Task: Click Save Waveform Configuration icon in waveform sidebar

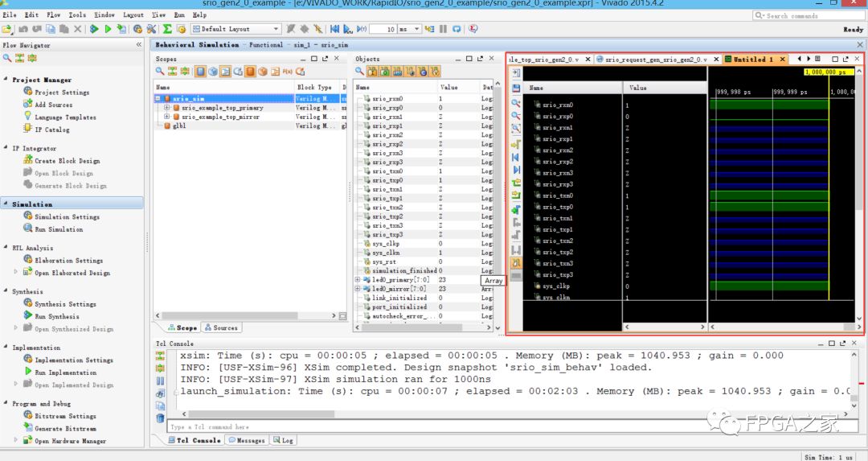Action: (x=516, y=88)
